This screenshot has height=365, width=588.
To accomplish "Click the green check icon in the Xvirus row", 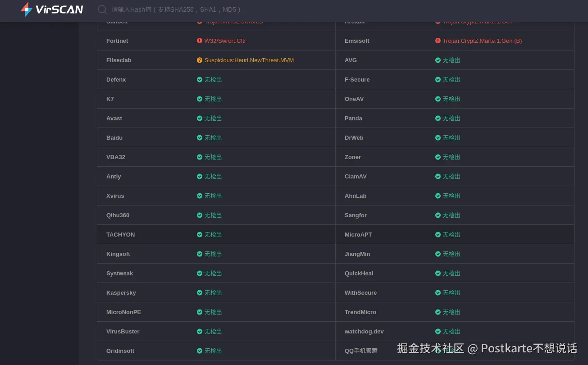I will click(x=200, y=196).
